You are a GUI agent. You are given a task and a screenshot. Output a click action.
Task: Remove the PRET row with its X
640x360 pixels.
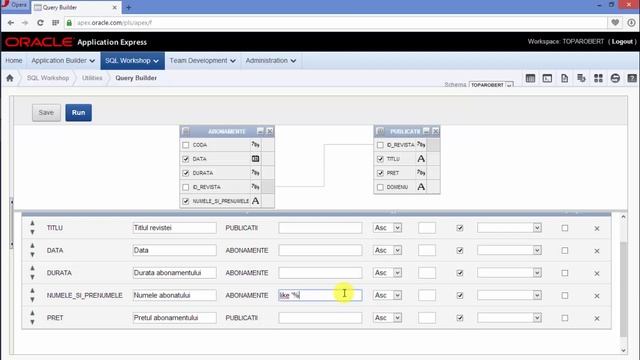tap(597, 318)
